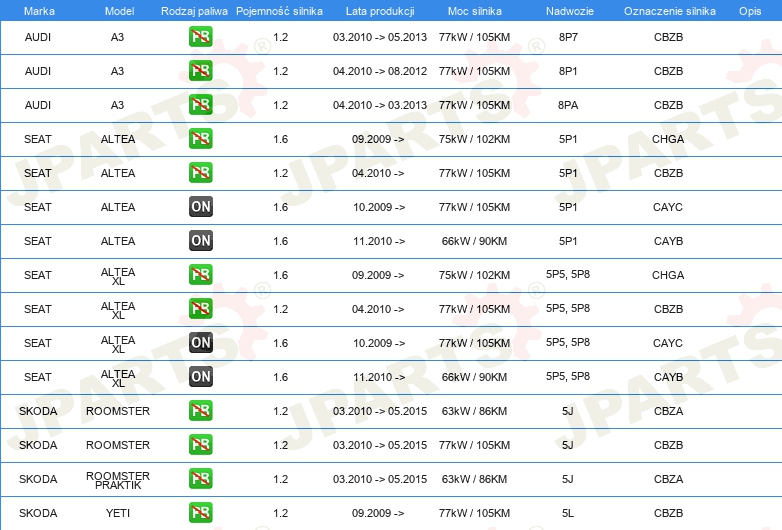Click 5P5, 5P8 body cell in the Altea XL CHGA row
The width and height of the screenshot is (782, 530).
tap(568, 274)
